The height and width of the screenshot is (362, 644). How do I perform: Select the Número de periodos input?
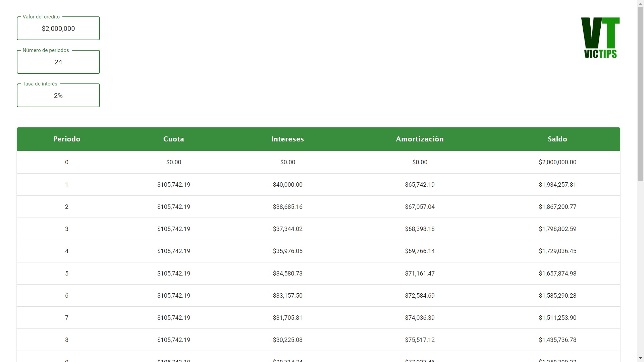58,62
